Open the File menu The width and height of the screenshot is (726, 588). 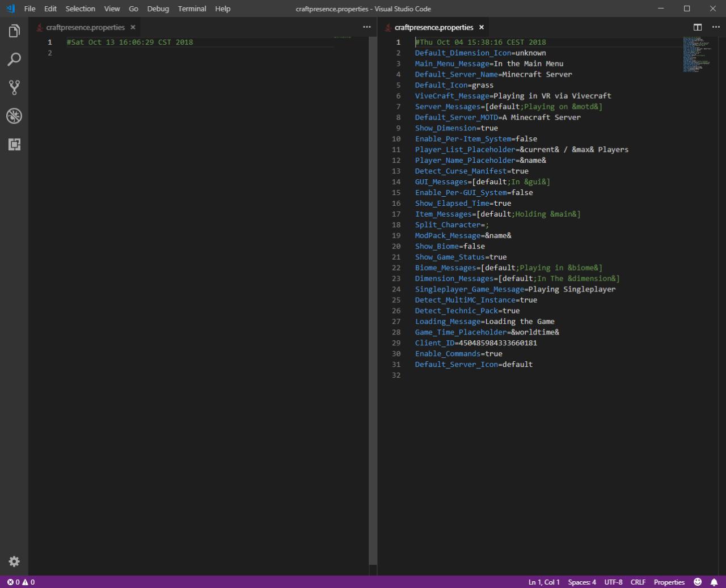(x=29, y=9)
